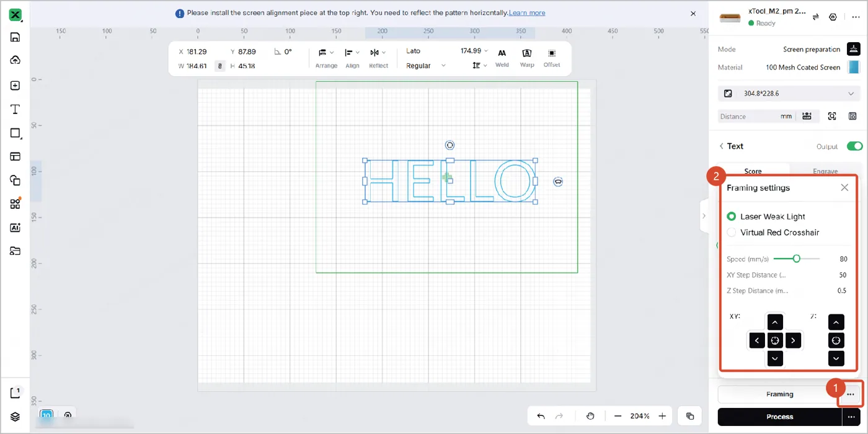Click the Screen preparation mode icon

854,49
